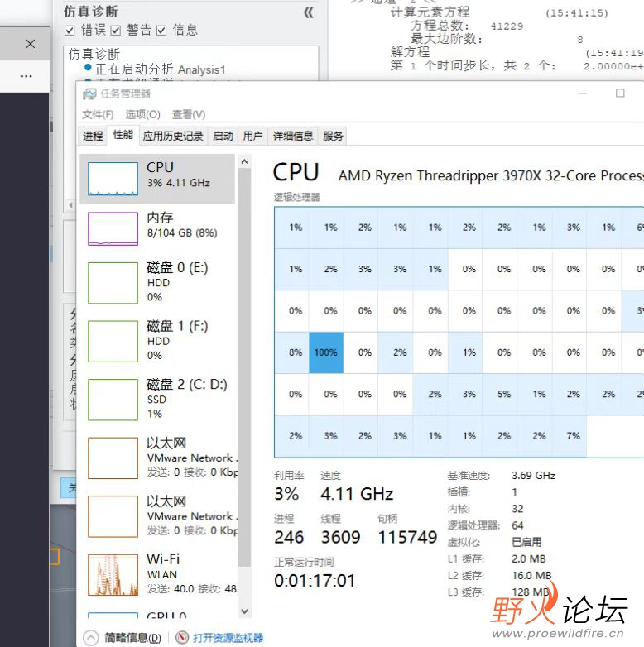Click sidebar scrollbar down arrow
The image size is (644, 647).
pyautogui.click(x=244, y=611)
